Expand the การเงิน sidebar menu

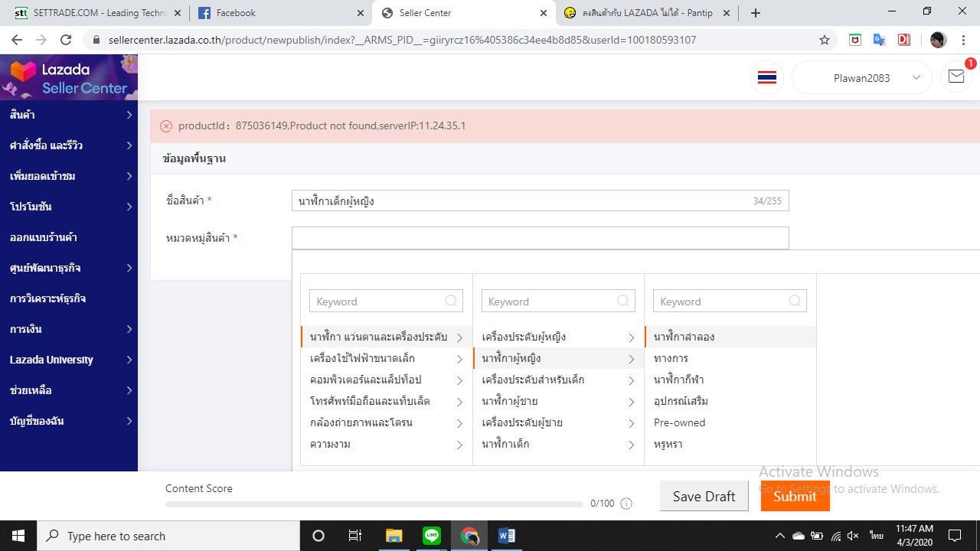click(x=69, y=329)
